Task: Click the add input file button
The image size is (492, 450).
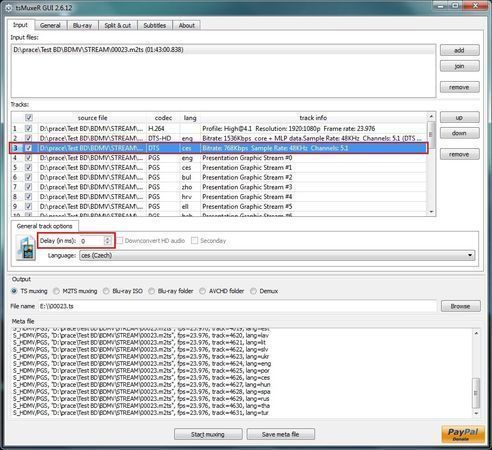Action: point(459,50)
